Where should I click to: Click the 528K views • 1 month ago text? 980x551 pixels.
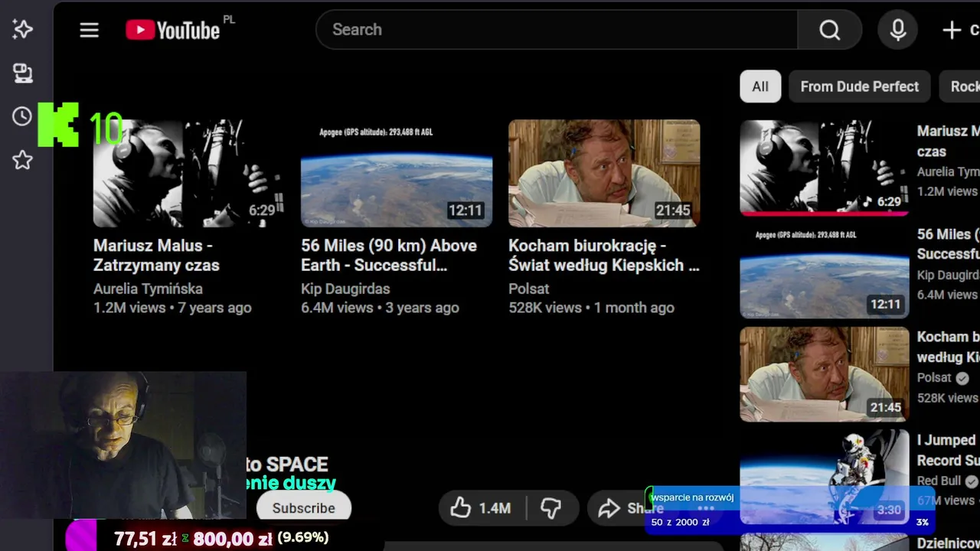[x=591, y=308]
